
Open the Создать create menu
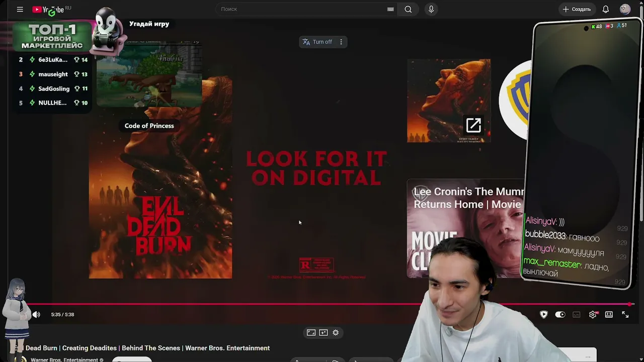click(577, 9)
